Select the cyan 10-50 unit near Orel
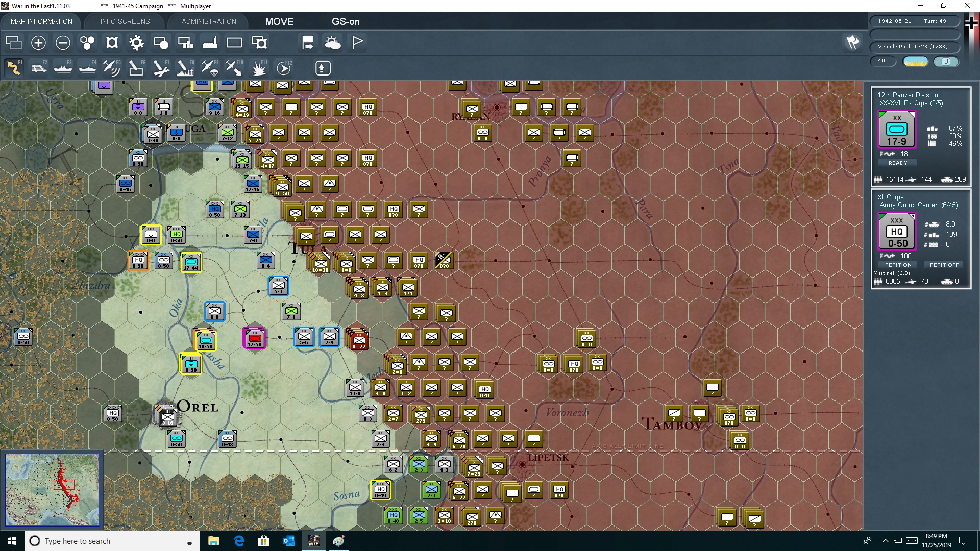The image size is (980, 551). pyautogui.click(x=206, y=340)
